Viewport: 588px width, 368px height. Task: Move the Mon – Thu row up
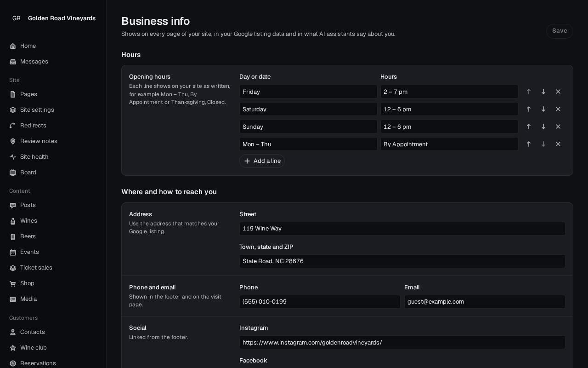click(529, 144)
